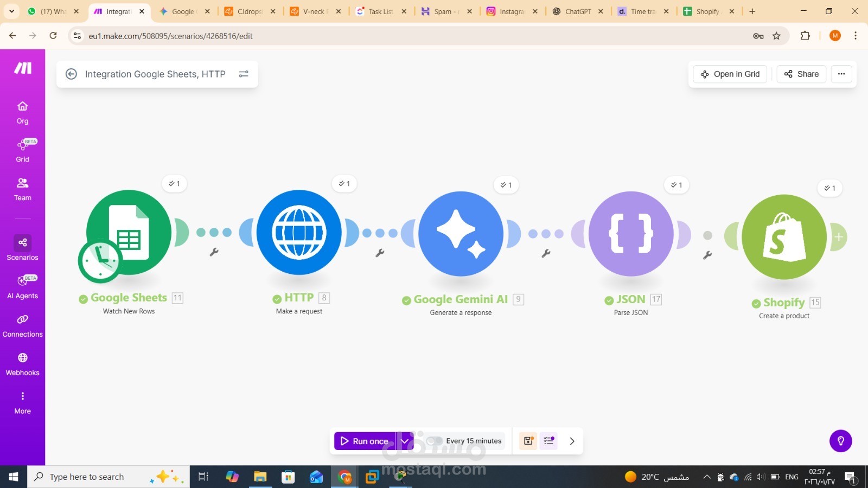Screen dimensions: 868x488
Task: Open AI Agents in the sidebar
Action: pyautogui.click(x=23, y=287)
